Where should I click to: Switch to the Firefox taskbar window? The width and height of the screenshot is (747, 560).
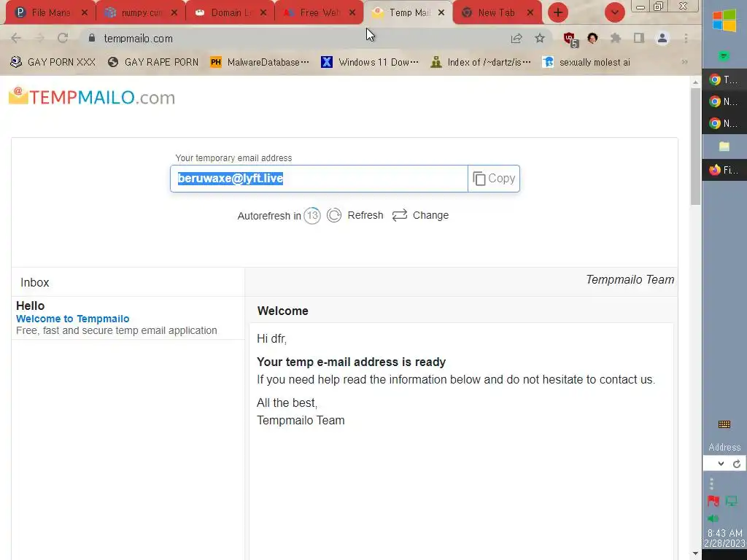(724, 169)
